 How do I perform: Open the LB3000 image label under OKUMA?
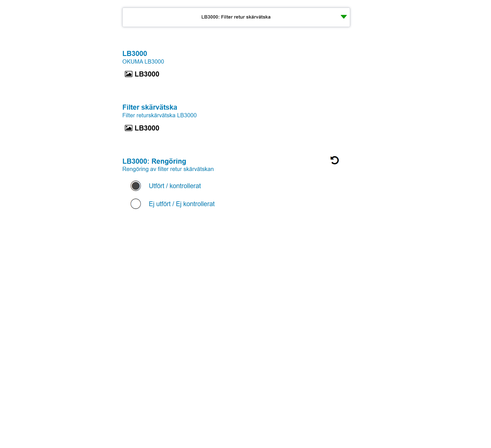coord(147,74)
